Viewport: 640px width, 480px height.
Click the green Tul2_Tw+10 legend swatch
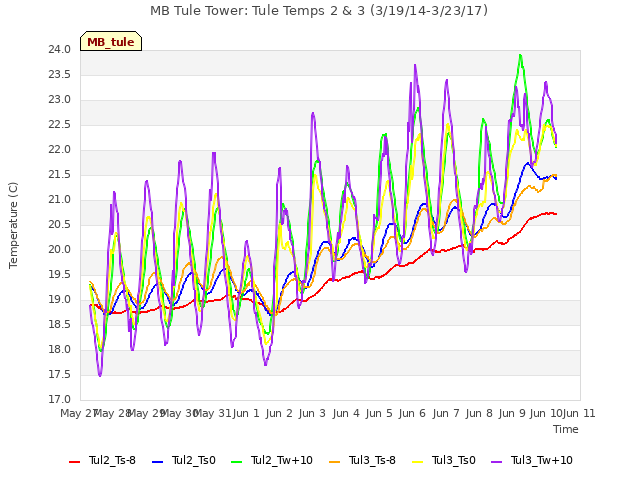point(237,462)
